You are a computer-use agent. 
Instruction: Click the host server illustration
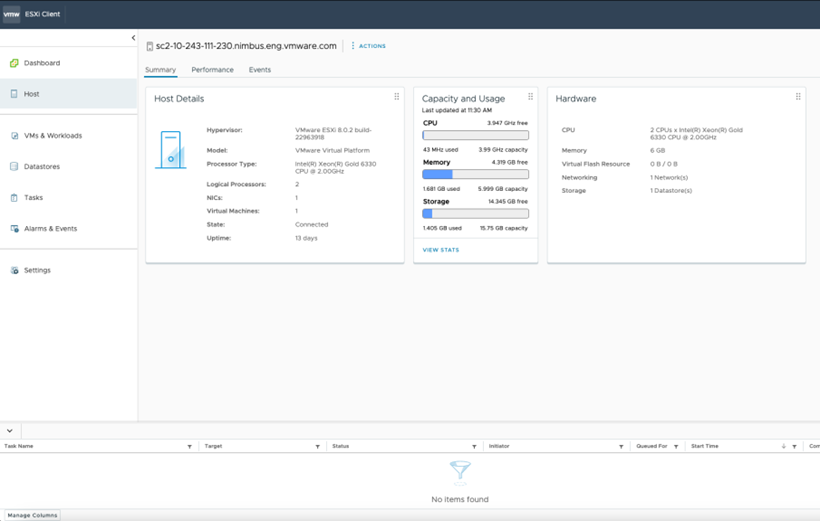click(x=171, y=150)
